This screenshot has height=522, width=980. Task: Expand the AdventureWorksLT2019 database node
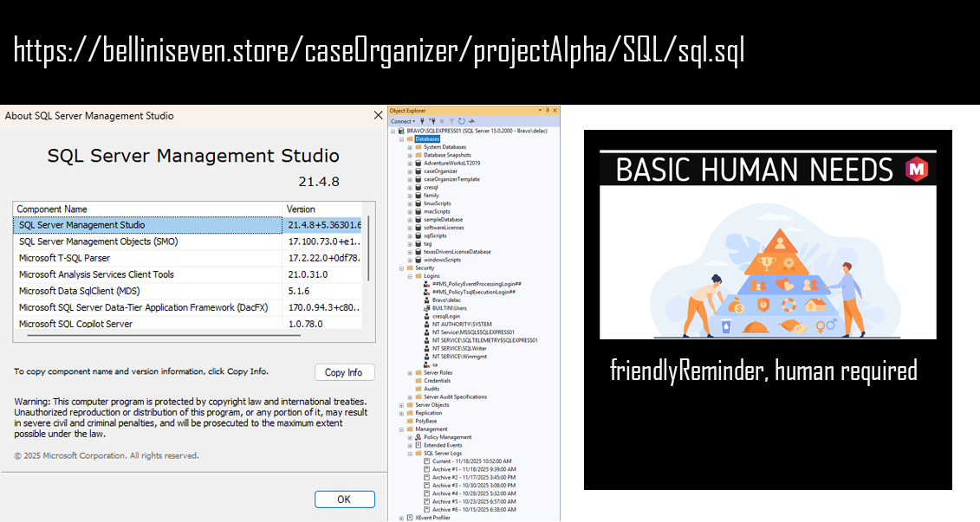click(410, 163)
